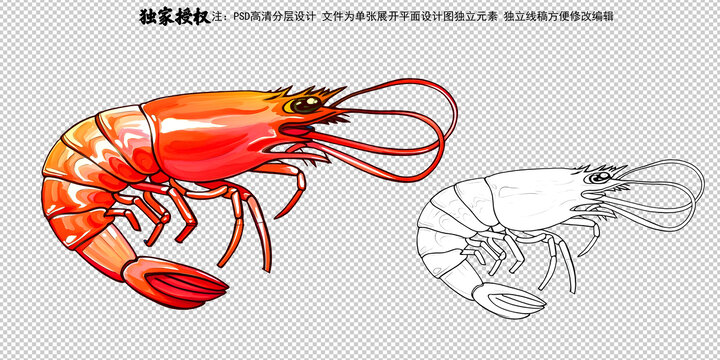Screen dimensions: 720x360
Task: Select the 文件为单张展开平面设计图独立元素 text
Action: point(410,17)
